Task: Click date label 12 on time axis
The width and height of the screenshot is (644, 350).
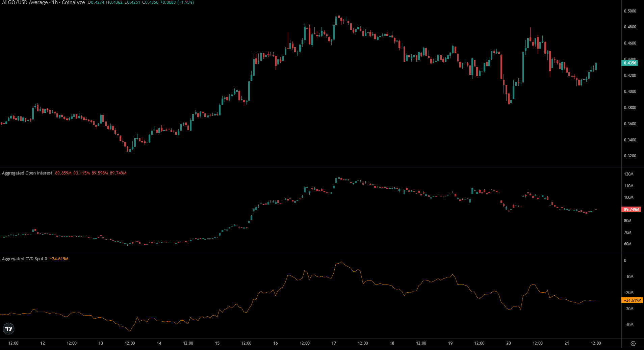Action: click(43, 343)
